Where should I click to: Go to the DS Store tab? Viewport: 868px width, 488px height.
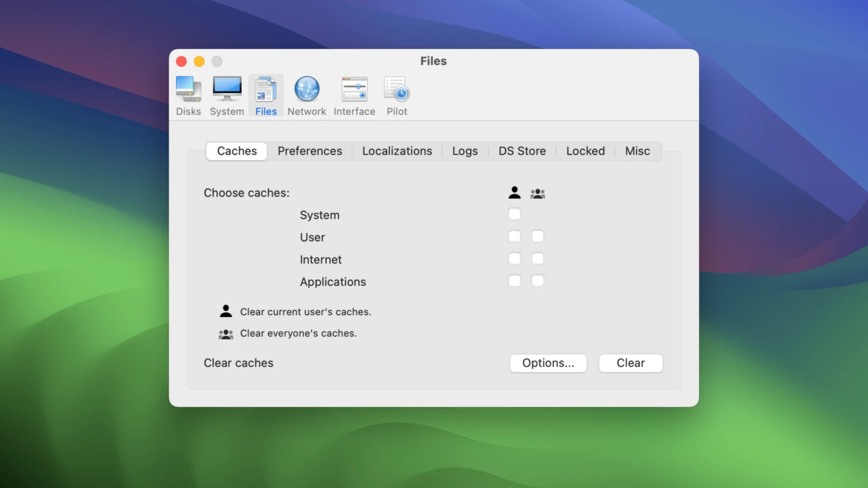(522, 151)
